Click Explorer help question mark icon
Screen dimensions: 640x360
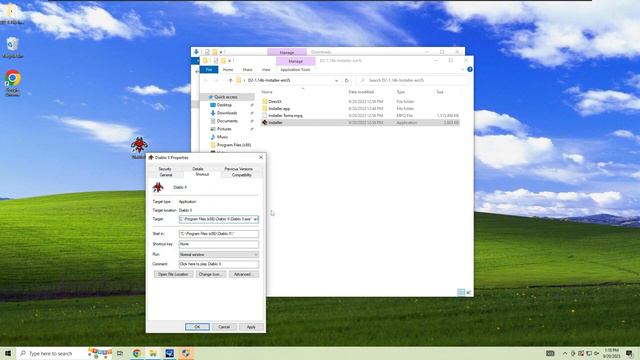click(470, 69)
